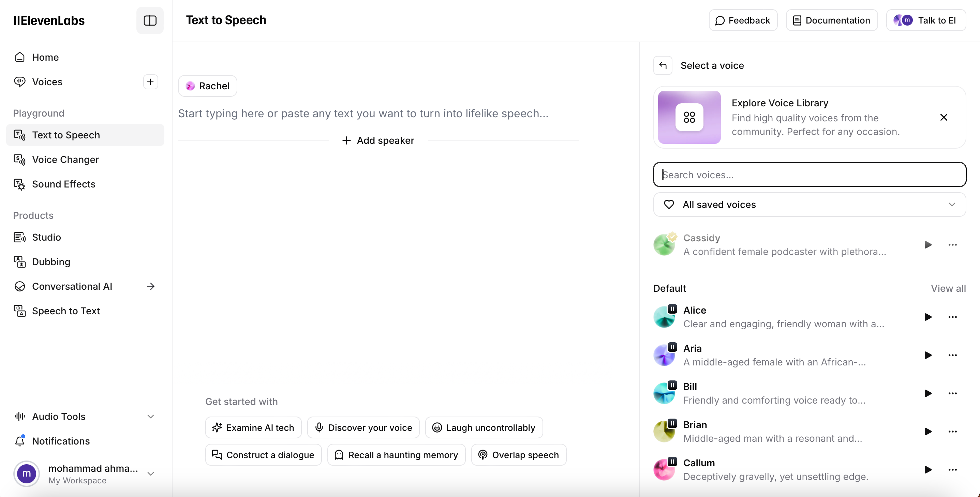Open more options for Brian
Screen dimensions: 980x497
(952, 431)
